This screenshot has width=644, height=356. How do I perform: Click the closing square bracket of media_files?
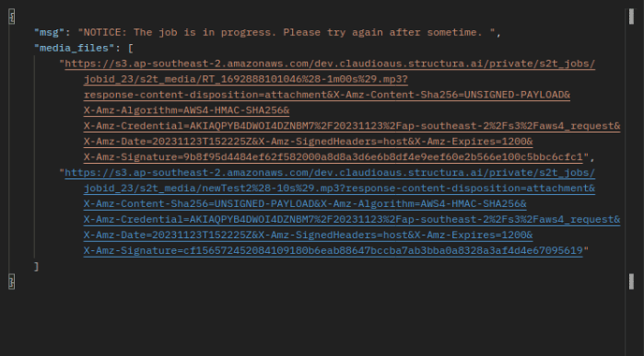coord(37,266)
